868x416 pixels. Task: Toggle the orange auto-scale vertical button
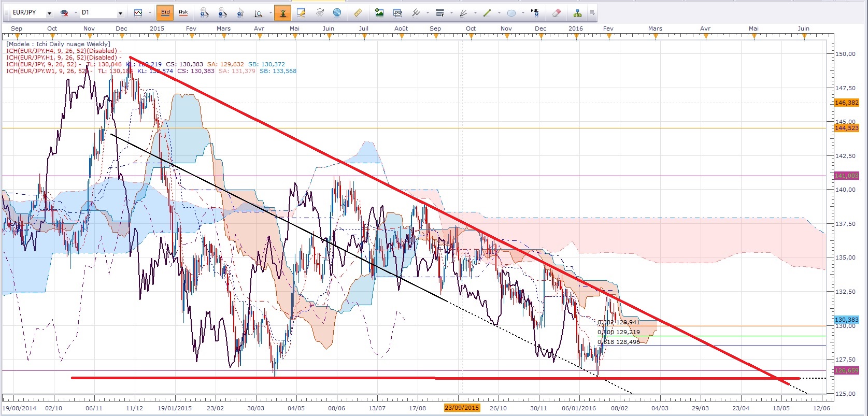pos(283,12)
